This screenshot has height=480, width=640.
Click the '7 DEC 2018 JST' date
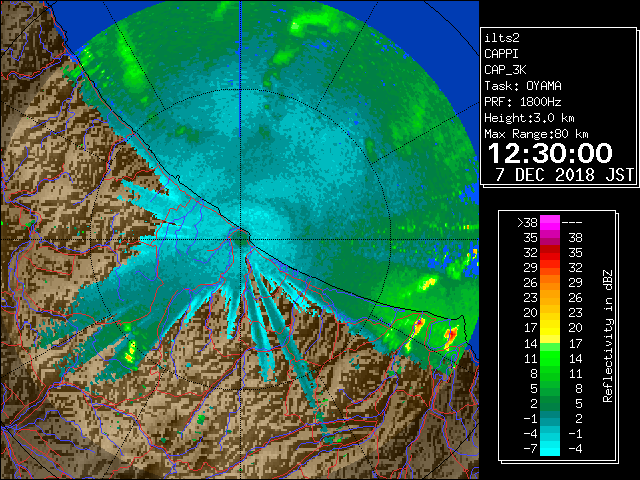[564, 175]
